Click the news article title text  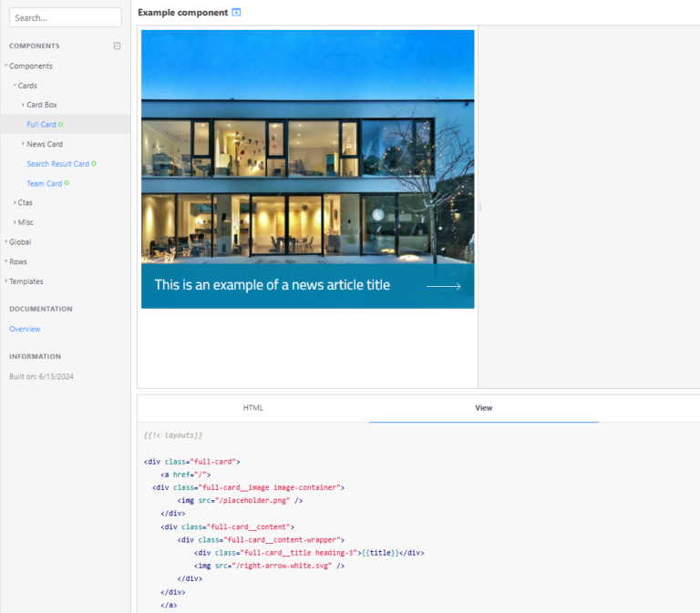273,284
